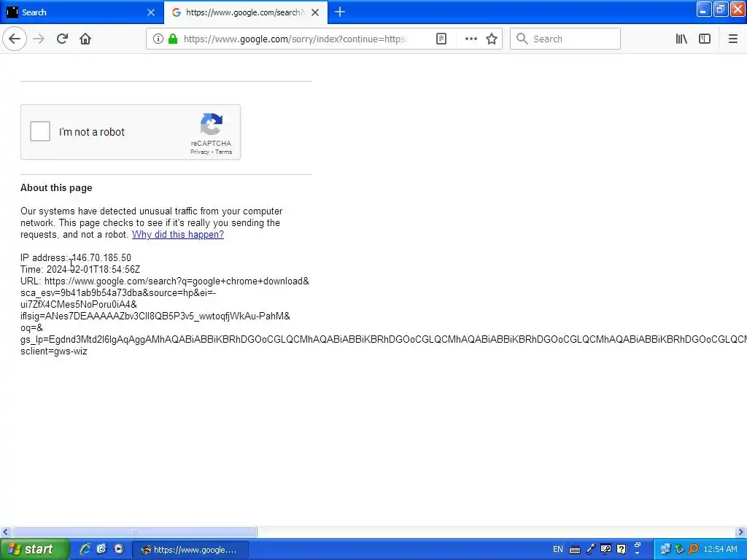Launch Windows Media Player quick launch

pyautogui.click(x=119, y=549)
